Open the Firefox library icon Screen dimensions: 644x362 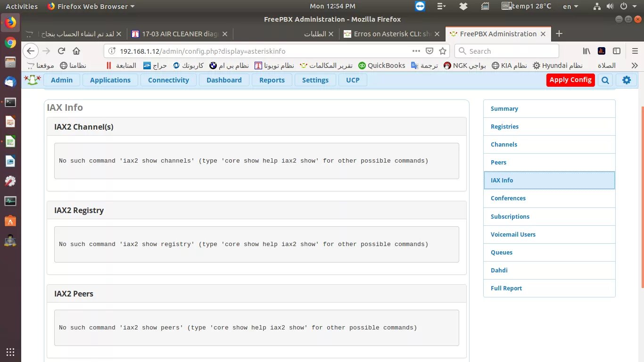[x=587, y=51]
